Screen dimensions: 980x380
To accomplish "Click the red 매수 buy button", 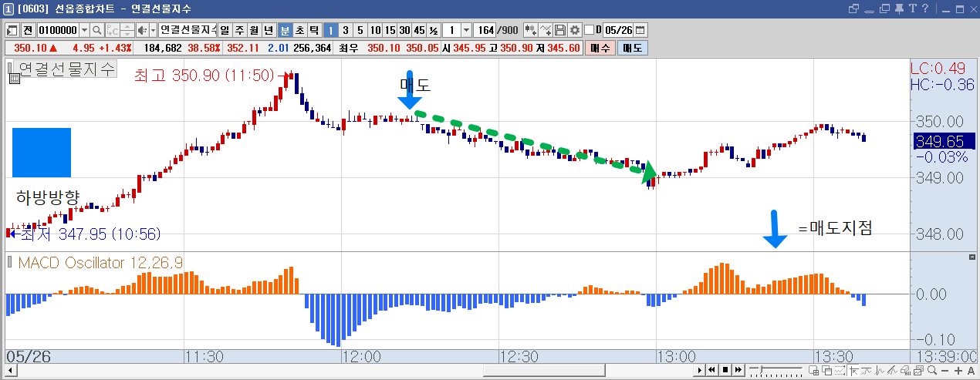I will (600, 48).
